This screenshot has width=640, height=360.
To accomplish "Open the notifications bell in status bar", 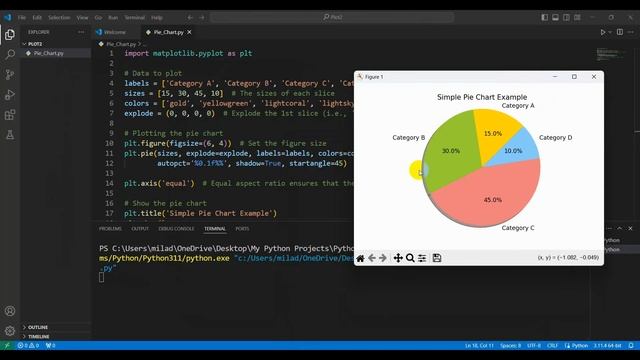I will point(631,345).
